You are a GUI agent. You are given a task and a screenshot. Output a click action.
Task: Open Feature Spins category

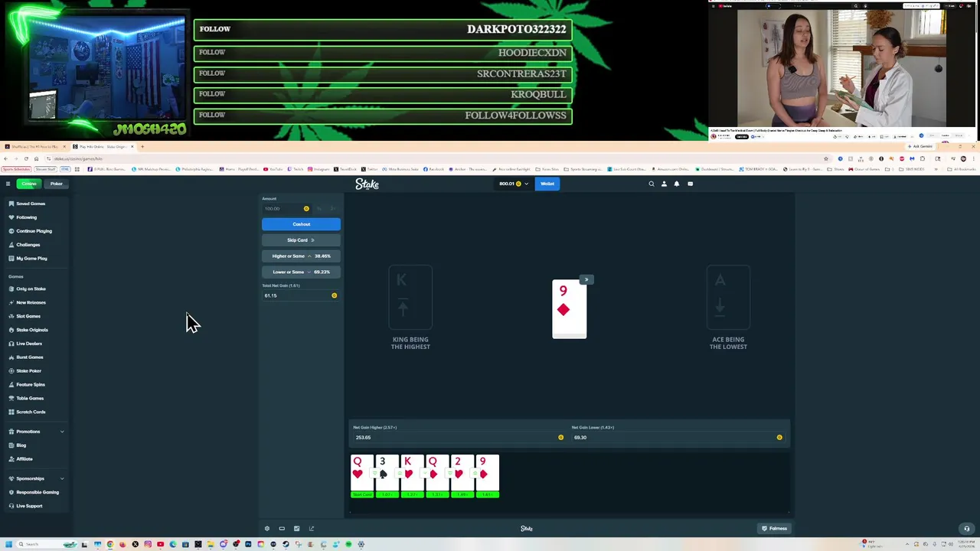click(x=31, y=385)
